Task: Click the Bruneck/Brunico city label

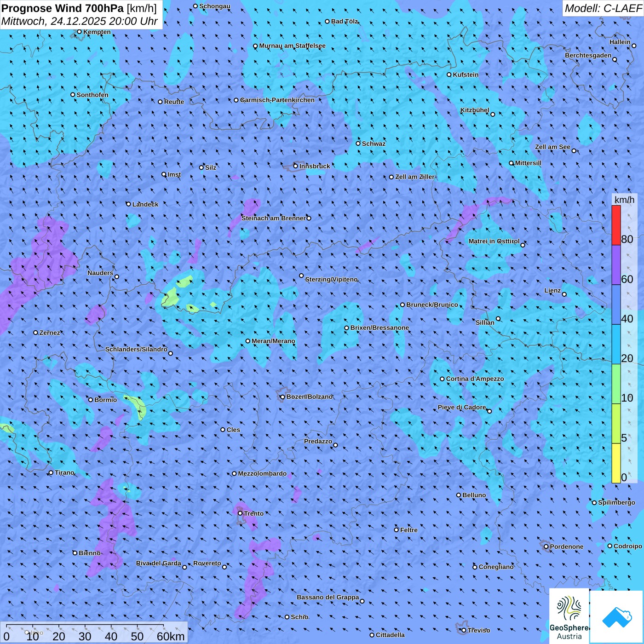Action: [432, 305]
